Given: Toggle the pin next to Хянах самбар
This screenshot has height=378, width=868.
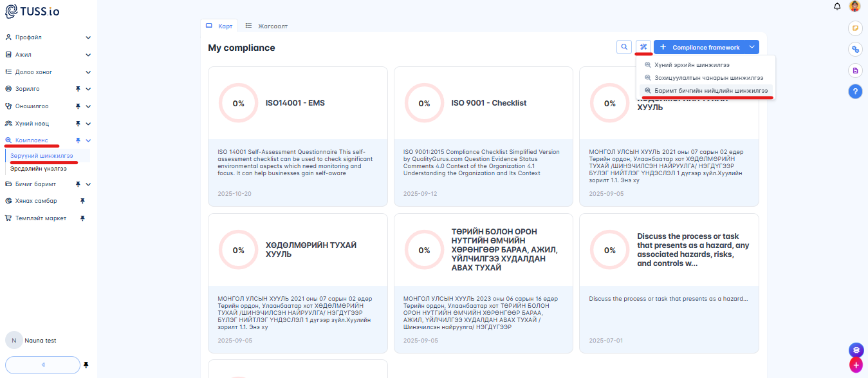Looking at the screenshot, I should [x=82, y=201].
